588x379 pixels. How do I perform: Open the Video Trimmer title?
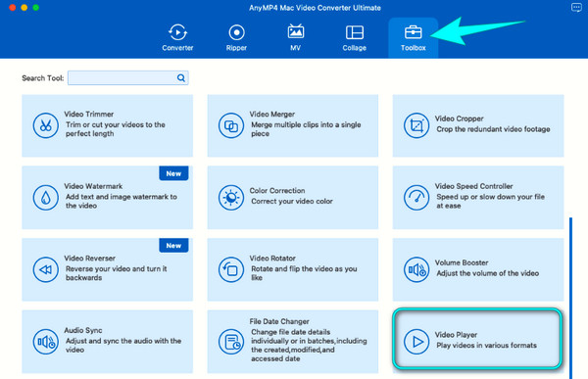(89, 114)
